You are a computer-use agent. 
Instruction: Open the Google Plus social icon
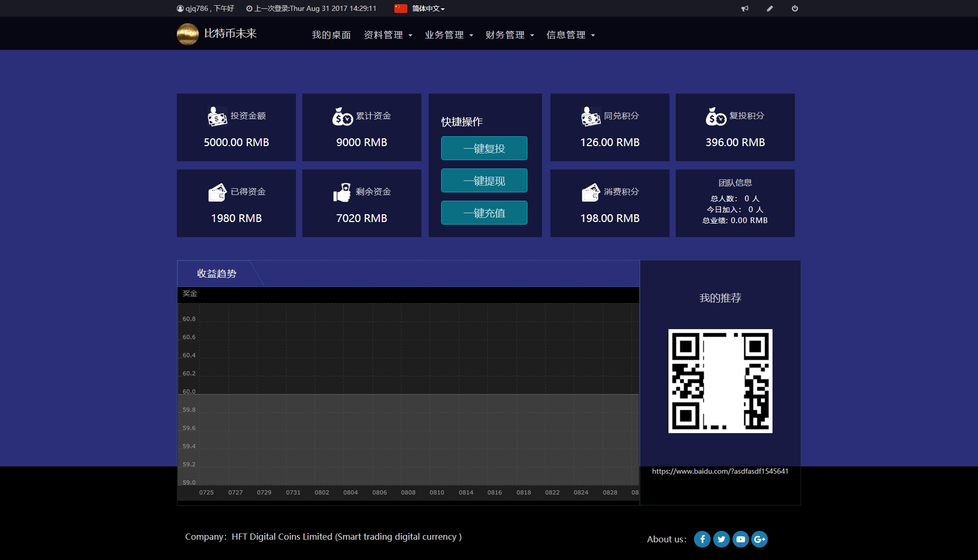[x=760, y=539]
